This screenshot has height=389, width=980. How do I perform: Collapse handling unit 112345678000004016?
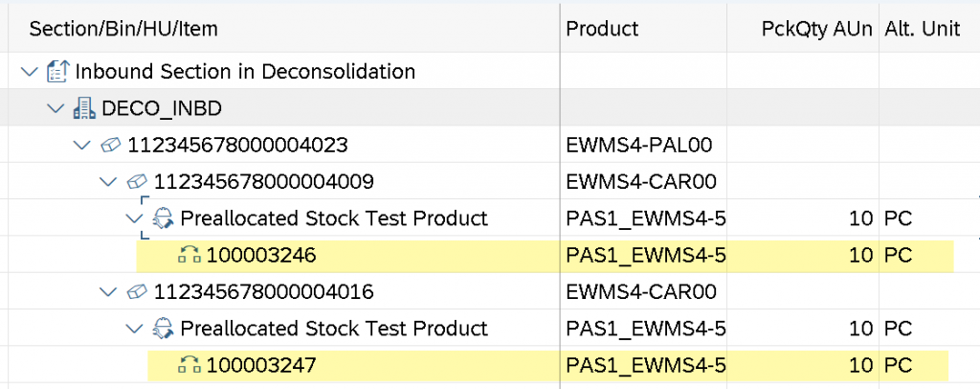click(109, 292)
